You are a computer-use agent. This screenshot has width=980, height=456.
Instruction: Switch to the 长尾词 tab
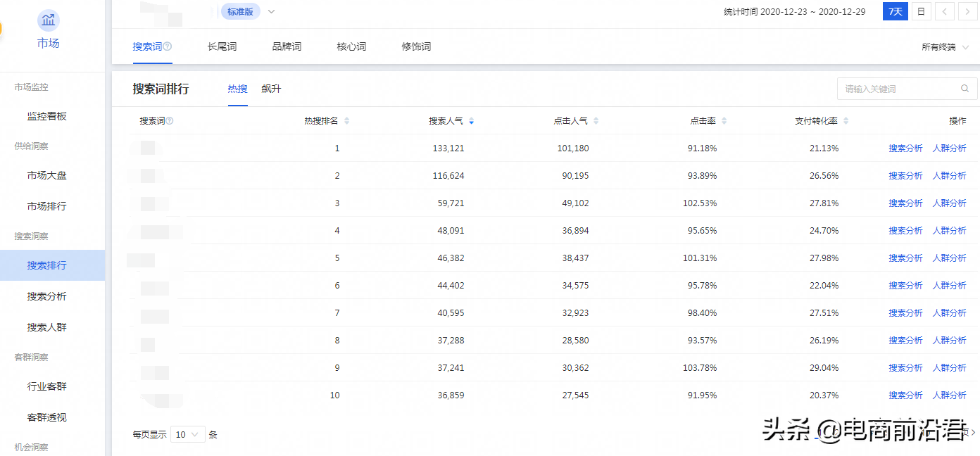222,47
